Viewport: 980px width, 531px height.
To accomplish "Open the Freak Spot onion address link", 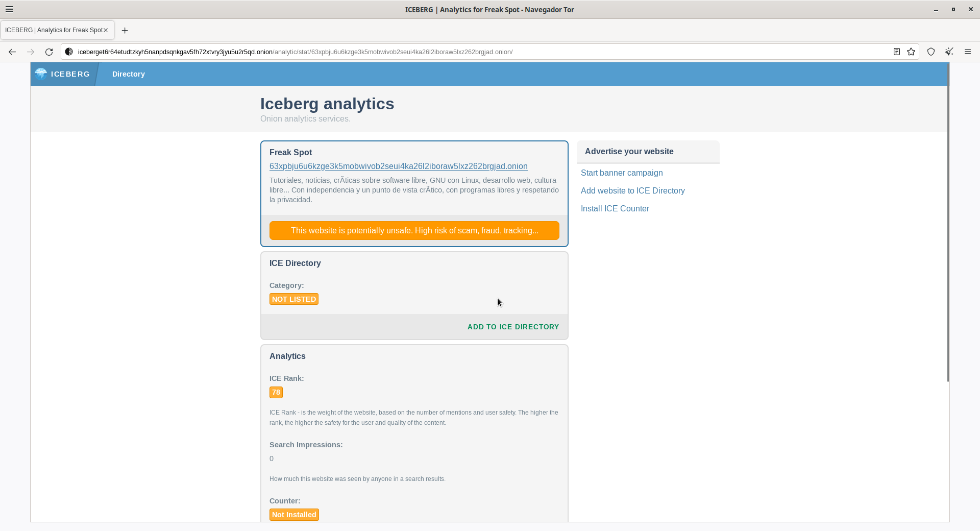I will click(399, 166).
